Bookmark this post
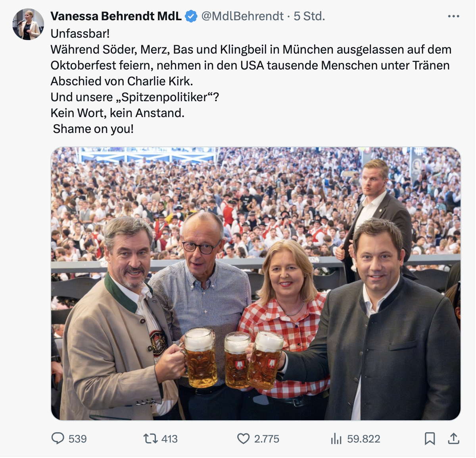This screenshot has width=476, height=458. click(430, 438)
